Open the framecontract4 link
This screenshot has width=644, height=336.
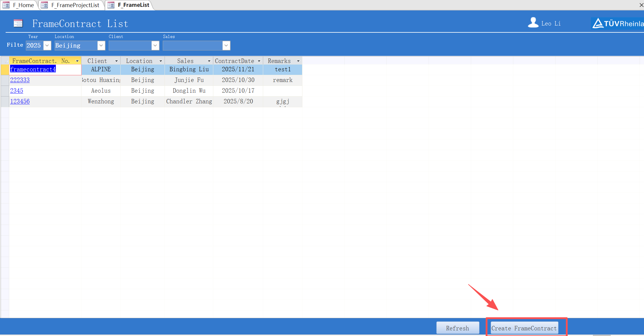[x=33, y=69]
